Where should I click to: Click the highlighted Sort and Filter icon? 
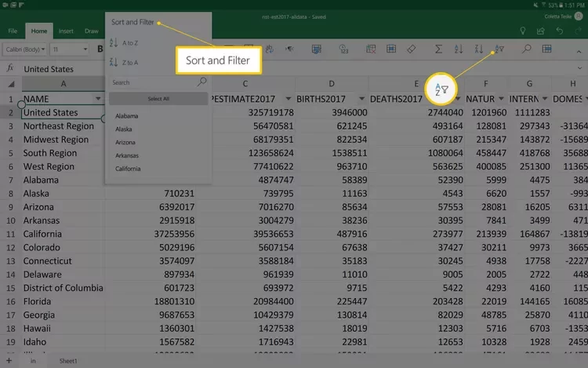click(x=498, y=49)
